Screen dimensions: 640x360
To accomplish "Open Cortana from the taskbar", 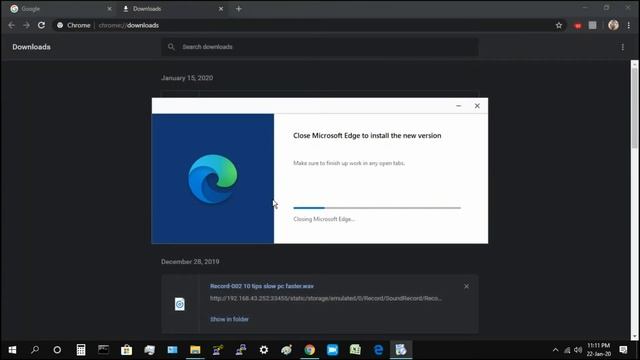I will [57, 350].
